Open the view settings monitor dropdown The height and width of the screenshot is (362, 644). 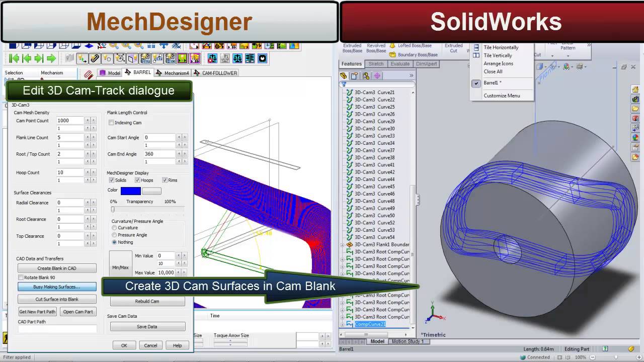tap(586, 67)
